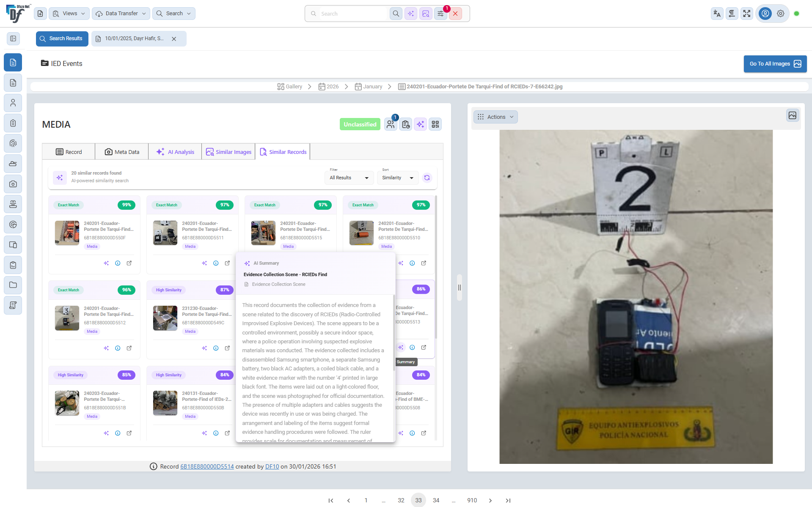Image resolution: width=812 pixels, height=507 pixels.
Task: Click the Go To All Images button
Action: click(775, 63)
